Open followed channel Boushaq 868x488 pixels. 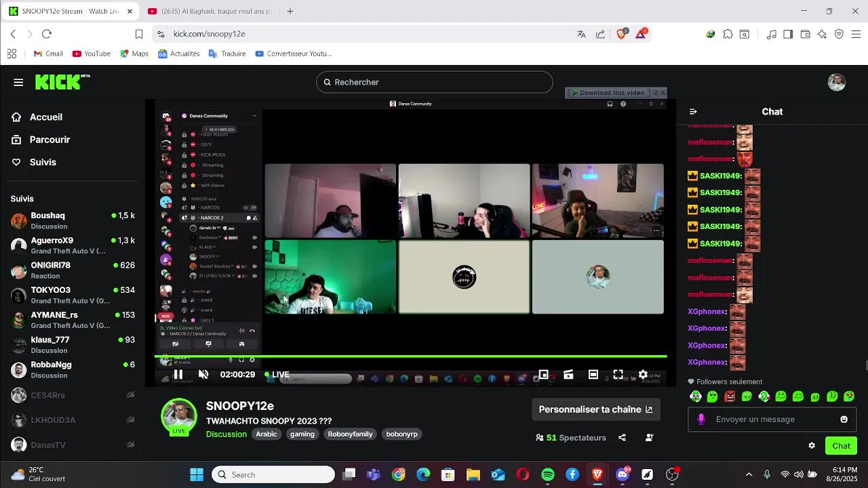(73, 220)
